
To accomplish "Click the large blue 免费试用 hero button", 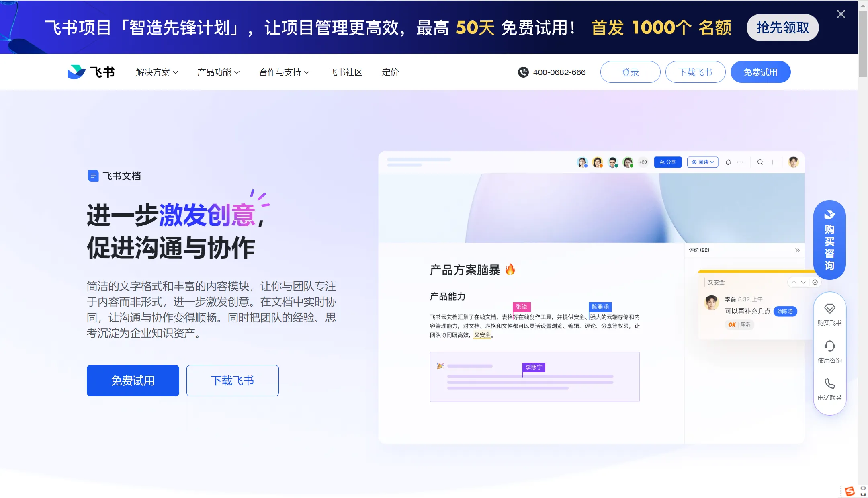I will [133, 381].
